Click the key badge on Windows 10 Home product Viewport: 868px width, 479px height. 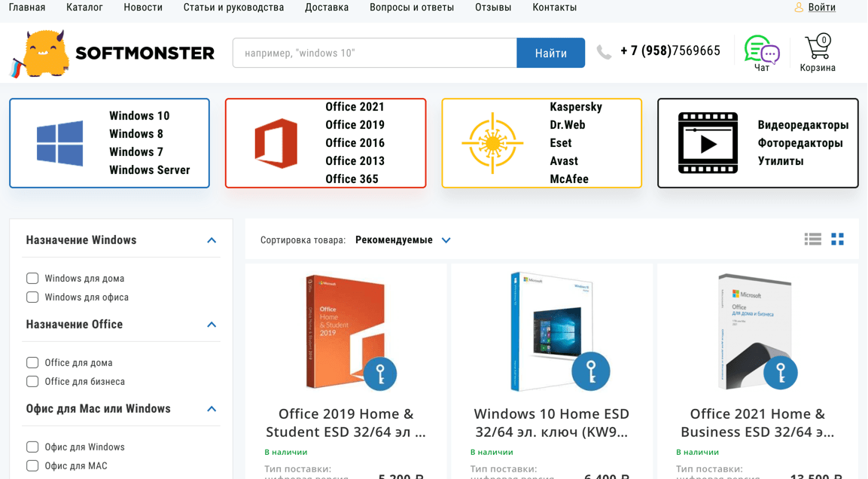point(591,371)
